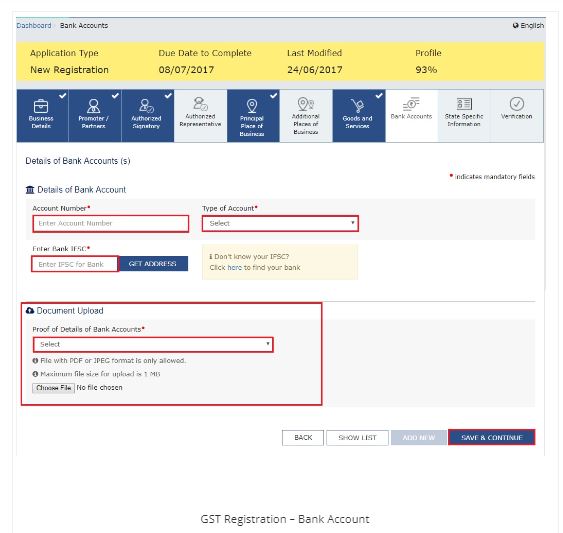
Task: Focus the Enter IFSC for Bank field
Action: click(x=75, y=264)
